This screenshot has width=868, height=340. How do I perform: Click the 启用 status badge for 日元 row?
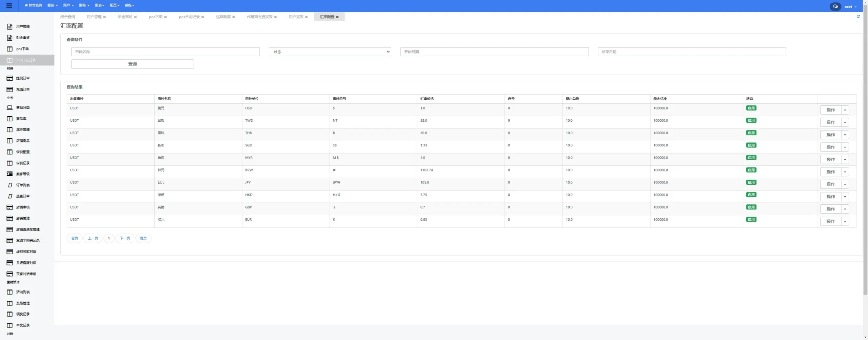coord(751,182)
